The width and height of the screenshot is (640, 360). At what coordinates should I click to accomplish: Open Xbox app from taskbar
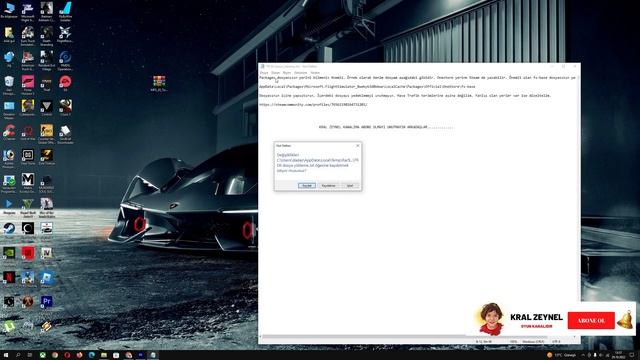pyautogui.click(x=42, y=355)
